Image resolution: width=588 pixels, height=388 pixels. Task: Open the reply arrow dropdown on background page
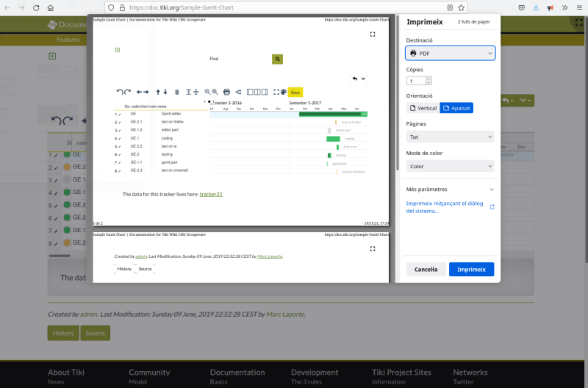point(508,101)
